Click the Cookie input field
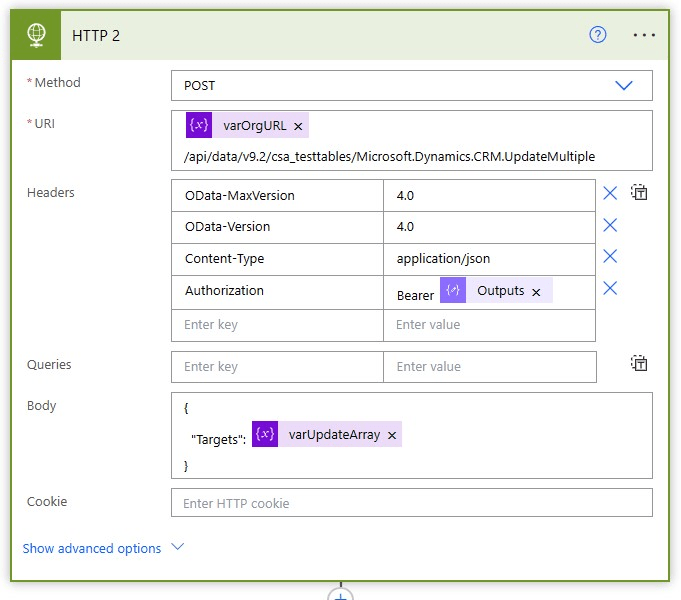The image size is (681, 600). click(411, 503)
